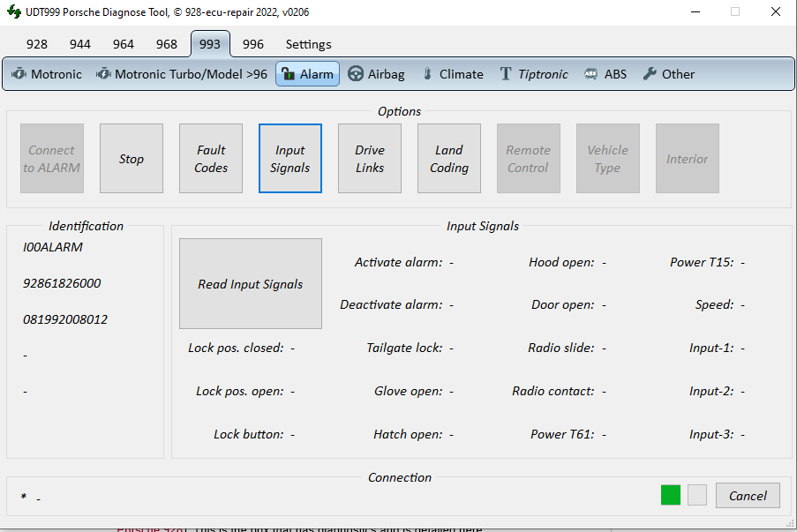Viewport: 797px width, 532px height.
Task: Select the ABS icon tab
Action: pyautogui.click(x=605, y=74)
